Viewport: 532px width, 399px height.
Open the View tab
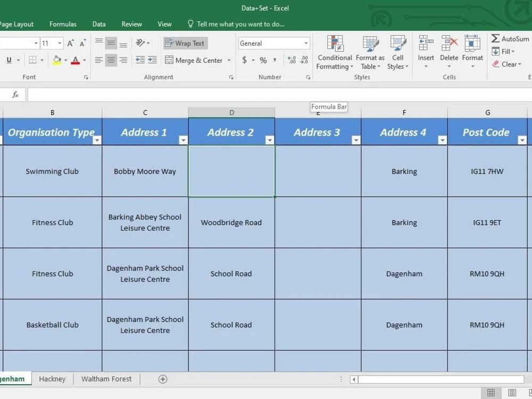(164, 24)
